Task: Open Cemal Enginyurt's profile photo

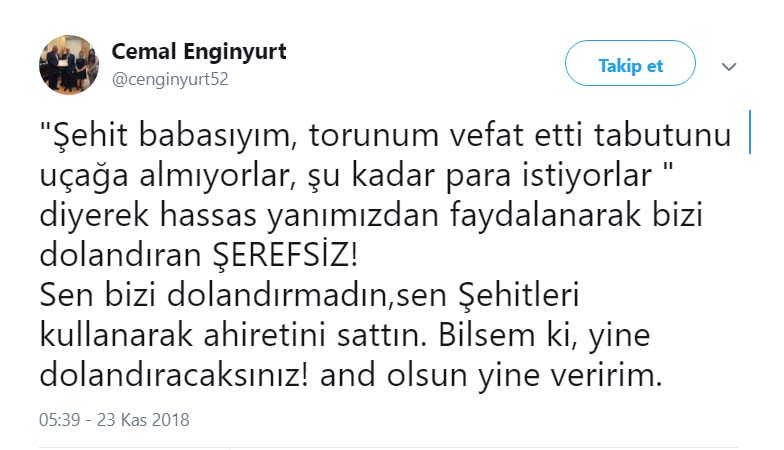Action: (x=68, y=65)
